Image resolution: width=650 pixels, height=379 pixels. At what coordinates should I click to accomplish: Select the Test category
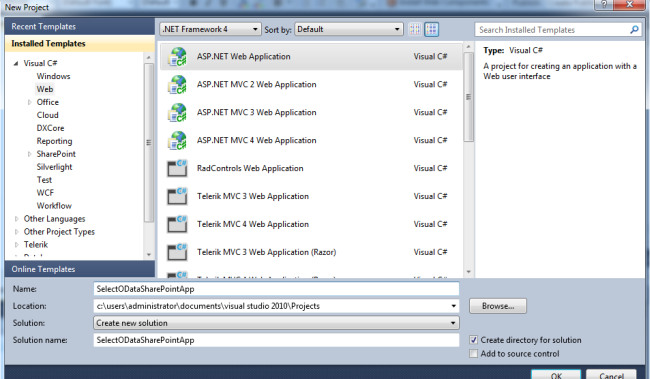point(44,180)
